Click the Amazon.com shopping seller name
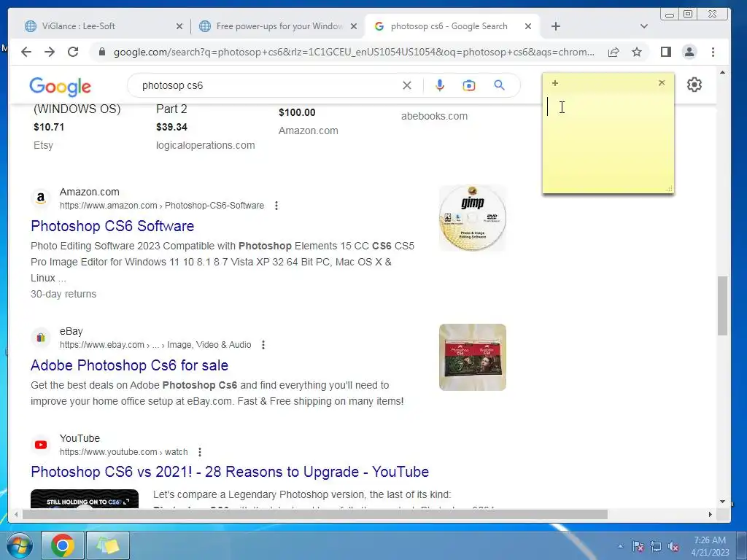Image resolution: width=747 pixels, height=560 pixels. 309,131
